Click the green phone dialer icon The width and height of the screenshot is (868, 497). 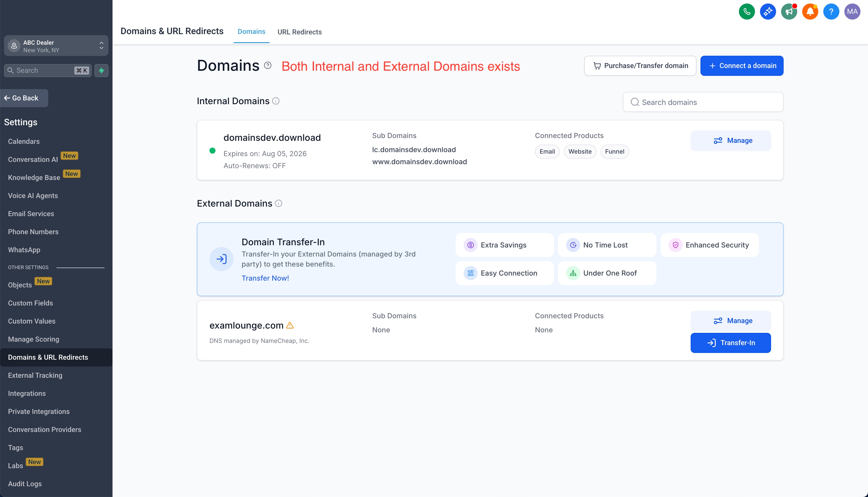tap(746, 12)
